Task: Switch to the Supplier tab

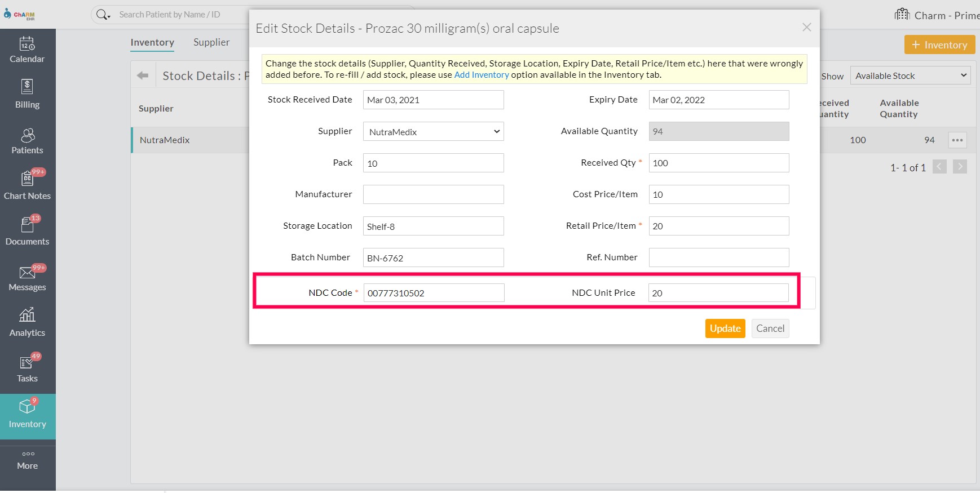Action: (211, 42)
